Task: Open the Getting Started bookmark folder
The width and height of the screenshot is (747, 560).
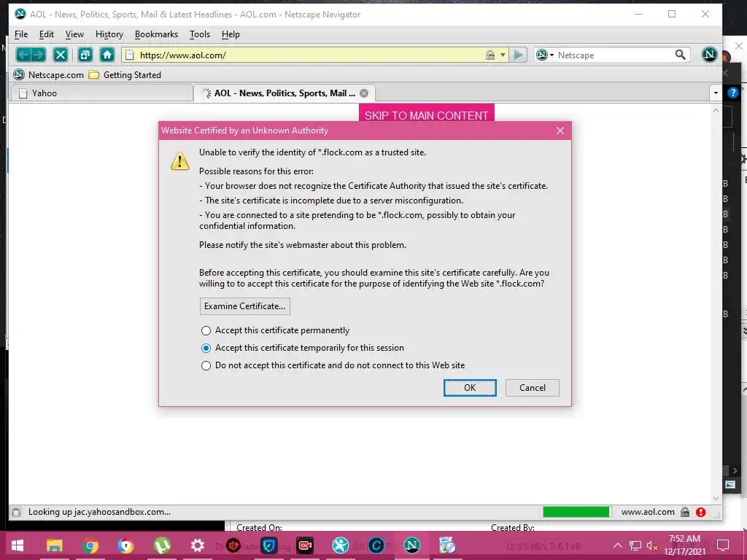Action: (x=125, y=75)
